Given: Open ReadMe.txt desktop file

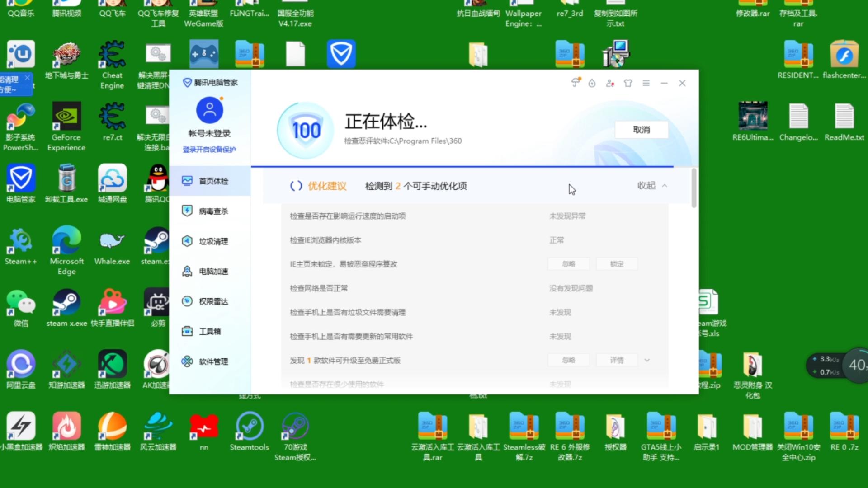Looking at the screenshot, I should coord(844,122).
